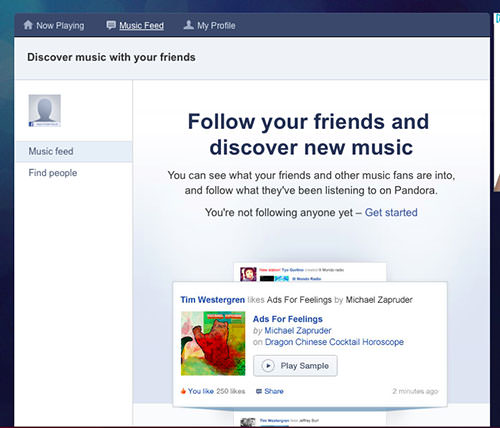
Task: Select Music feed in the sidebar
Action: [74, 151]
